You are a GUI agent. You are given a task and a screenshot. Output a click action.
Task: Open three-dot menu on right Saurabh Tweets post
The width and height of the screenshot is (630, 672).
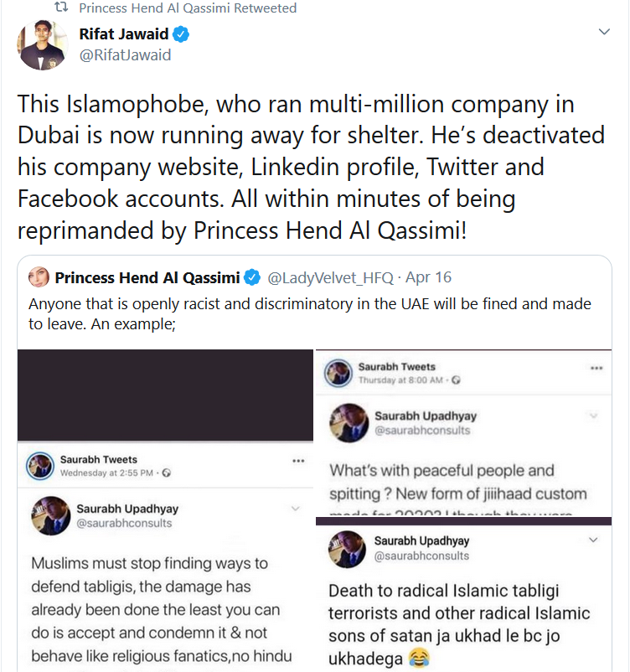coord(596,368)
